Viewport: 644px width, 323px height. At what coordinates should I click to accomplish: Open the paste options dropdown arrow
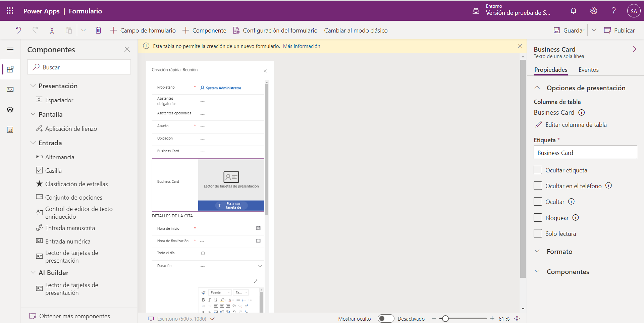(84, 30)
